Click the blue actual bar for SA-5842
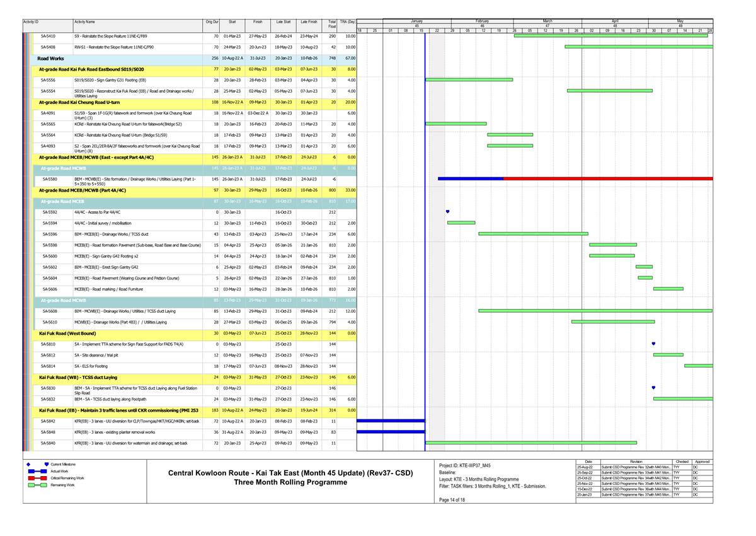Image resolution: width=756 pixels, height=536 pixels. (391, 421)
